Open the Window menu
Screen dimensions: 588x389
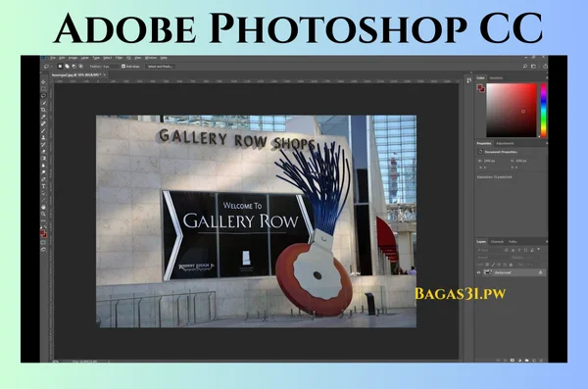(151, 58)
